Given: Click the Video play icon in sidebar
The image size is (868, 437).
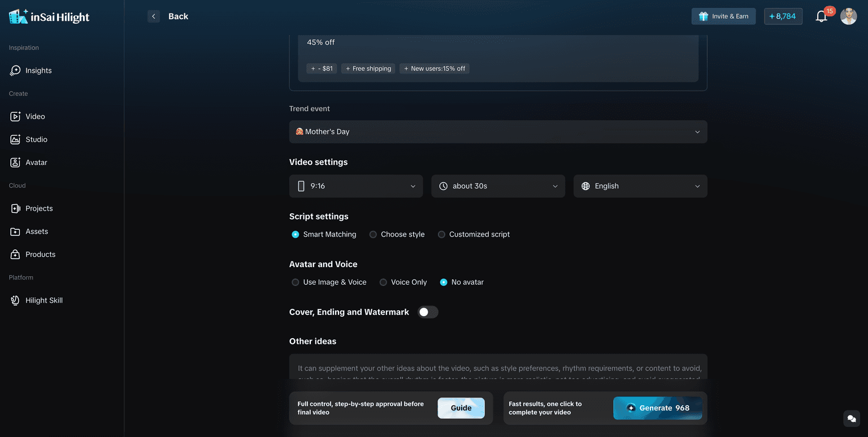Looking at the screenshot, I should [x=15, y=116].
